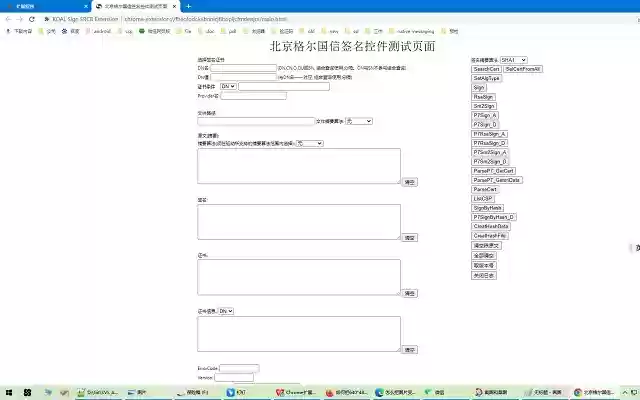The height and width of the screenshot is (400, 640).
Task: Click the SelCertFromAll button
Action: tap(523, 69)
